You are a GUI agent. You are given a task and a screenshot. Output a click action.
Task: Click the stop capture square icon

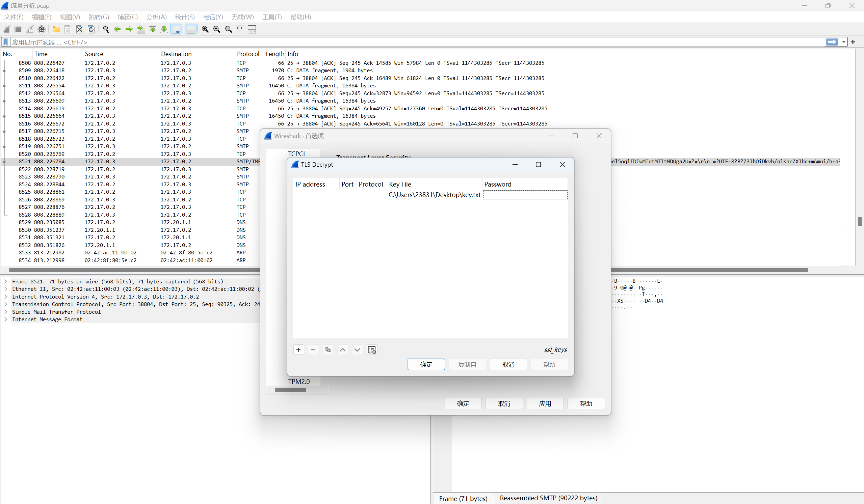tap(19, 29)
